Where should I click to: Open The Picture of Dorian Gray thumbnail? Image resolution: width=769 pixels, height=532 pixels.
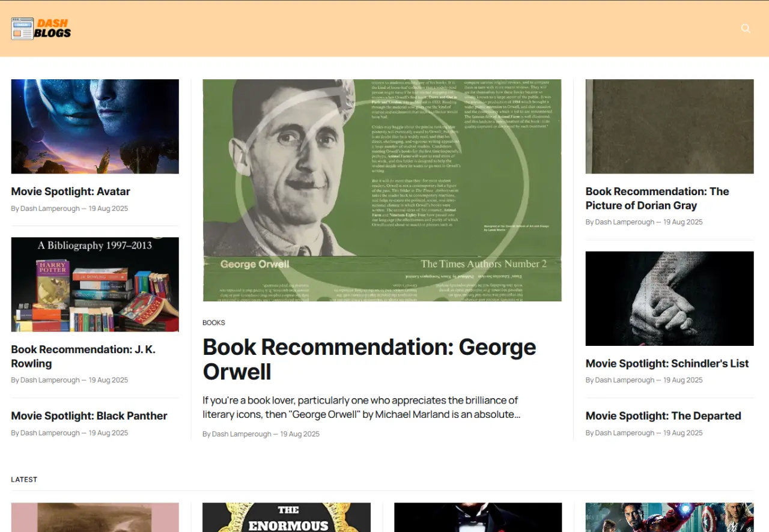tap(670, 127)
